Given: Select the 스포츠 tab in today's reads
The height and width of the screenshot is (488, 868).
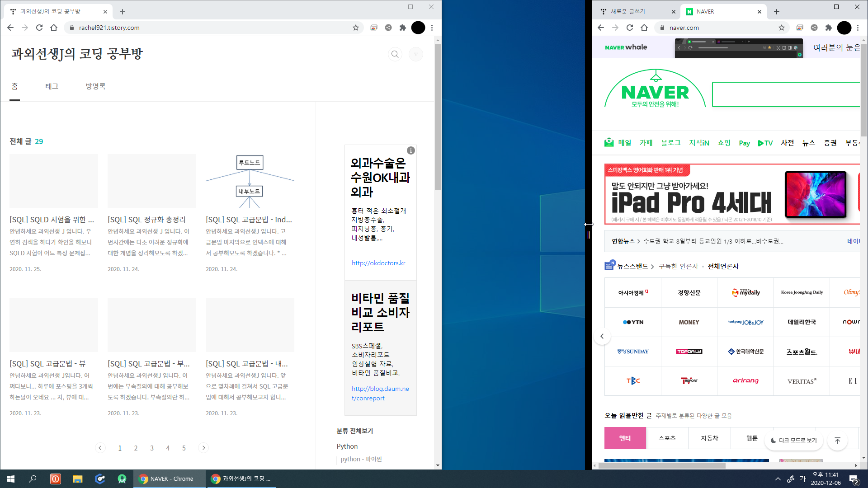Looking at the screenshot, I should [x=667, y=438].
